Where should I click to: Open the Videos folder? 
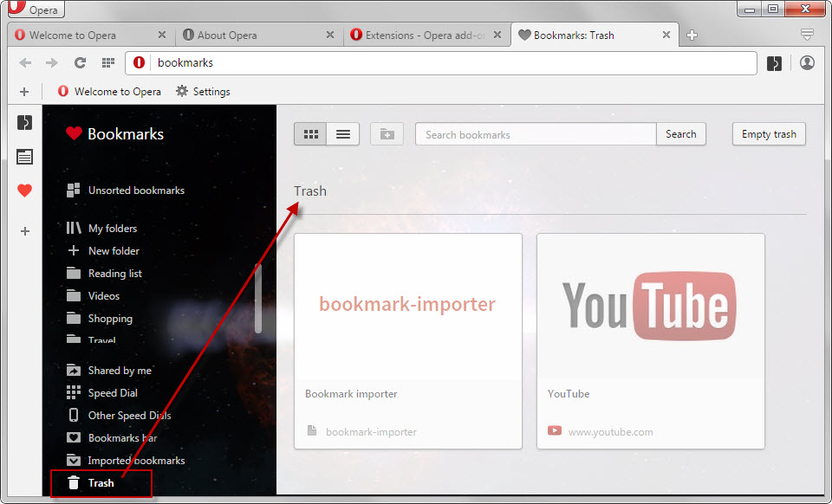tap(94, 295)
